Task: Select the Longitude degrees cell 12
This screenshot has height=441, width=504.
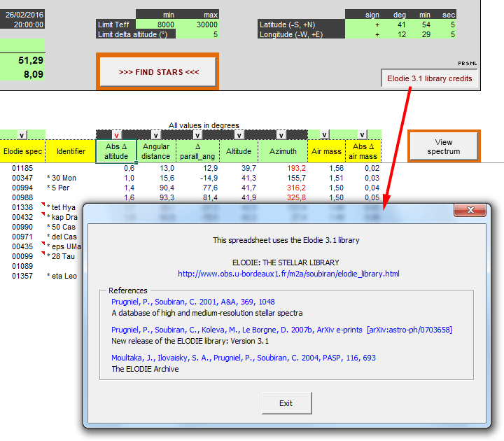Action: (399, 34)
